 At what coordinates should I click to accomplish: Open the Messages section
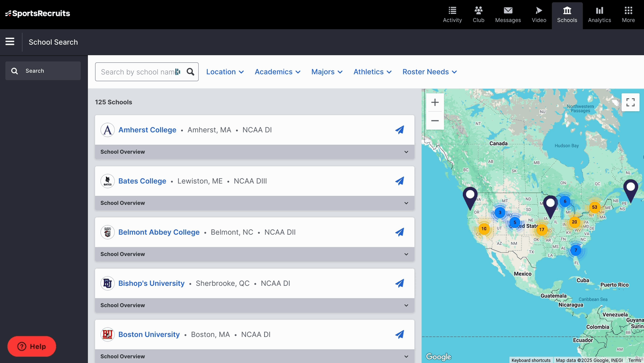click(x=508, y=15)
